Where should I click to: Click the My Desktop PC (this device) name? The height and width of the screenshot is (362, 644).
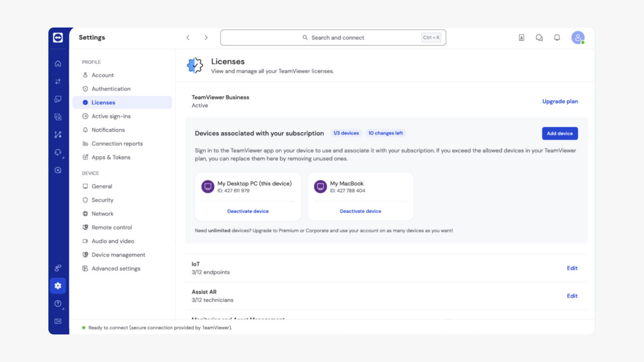(255, 184)
